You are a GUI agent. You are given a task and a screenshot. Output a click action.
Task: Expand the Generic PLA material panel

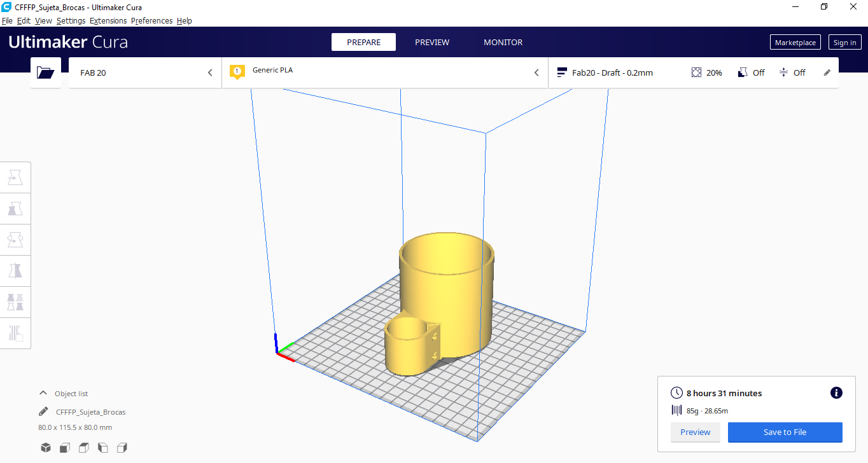[385, 73]
